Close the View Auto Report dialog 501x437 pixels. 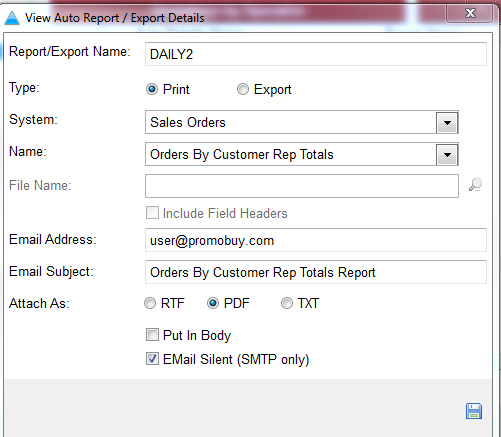470,13
